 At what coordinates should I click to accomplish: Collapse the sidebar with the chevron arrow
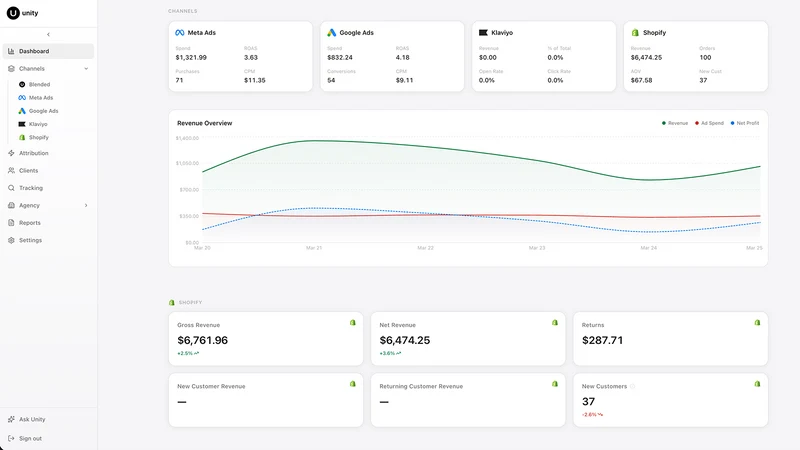point(48,35)
